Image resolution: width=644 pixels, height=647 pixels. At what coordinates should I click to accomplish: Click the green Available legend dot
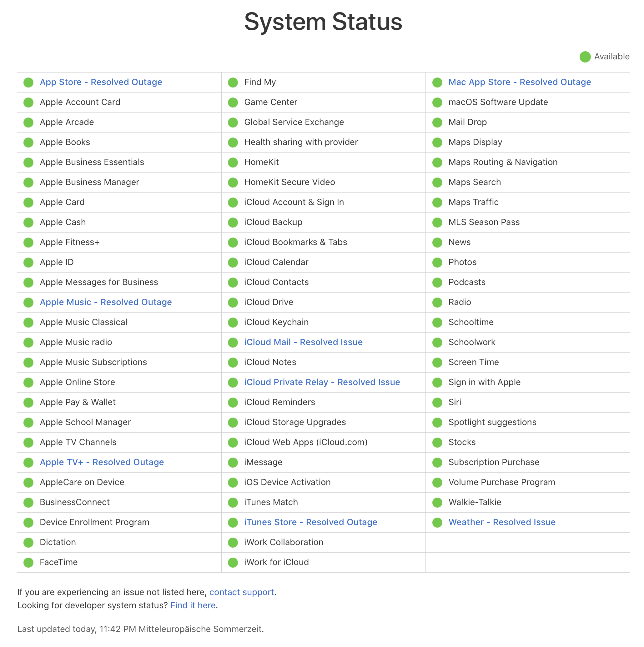click(585, 57)
